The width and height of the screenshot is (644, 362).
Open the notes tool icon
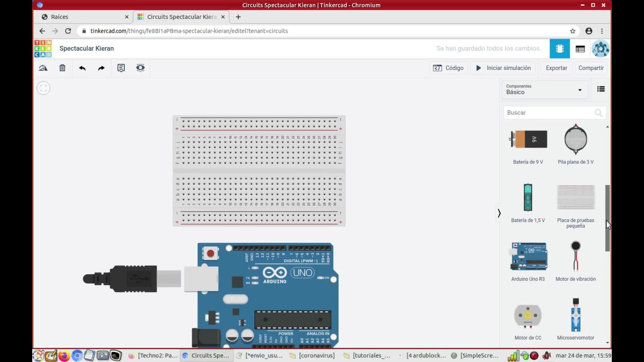coord(121,68)
